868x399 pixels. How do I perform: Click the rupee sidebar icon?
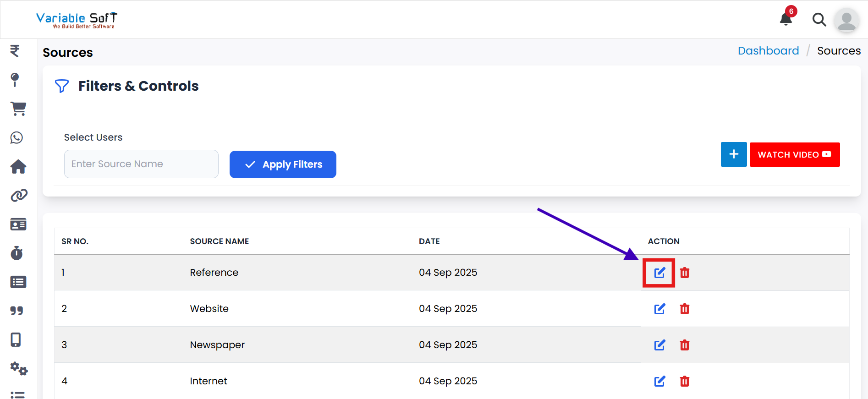pos(15,50)
